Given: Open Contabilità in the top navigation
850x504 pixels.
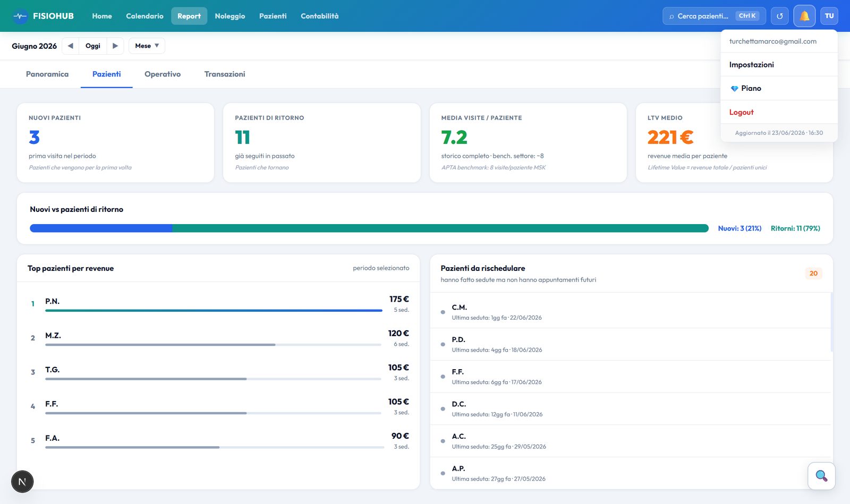Looking at the screenshot, I should click(319, 16).
